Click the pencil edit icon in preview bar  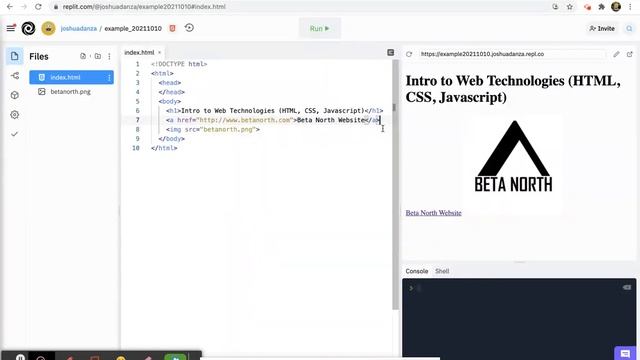pos(616,54)
